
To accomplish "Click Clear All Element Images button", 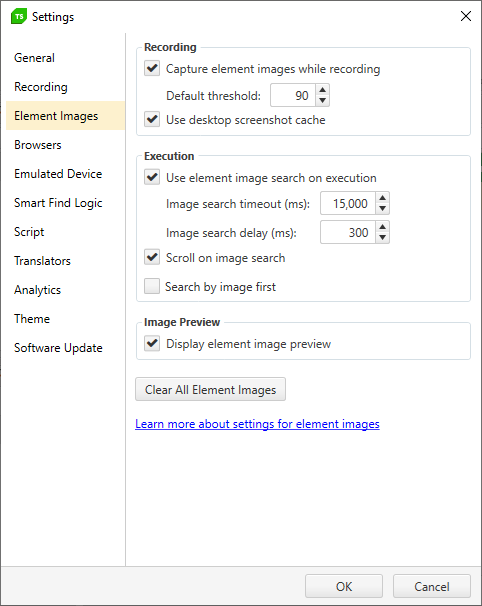I will (210, 389).
